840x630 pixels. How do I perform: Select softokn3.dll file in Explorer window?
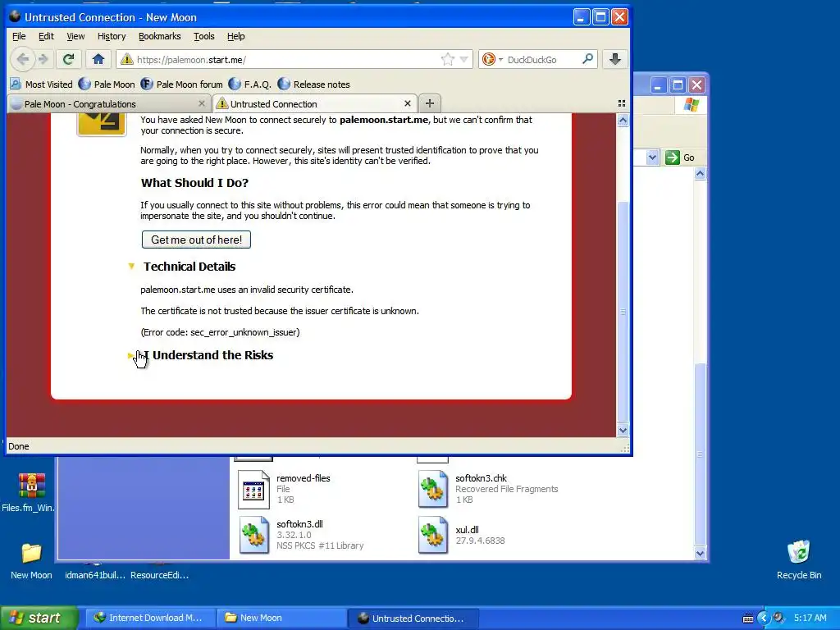pos(301,535)
